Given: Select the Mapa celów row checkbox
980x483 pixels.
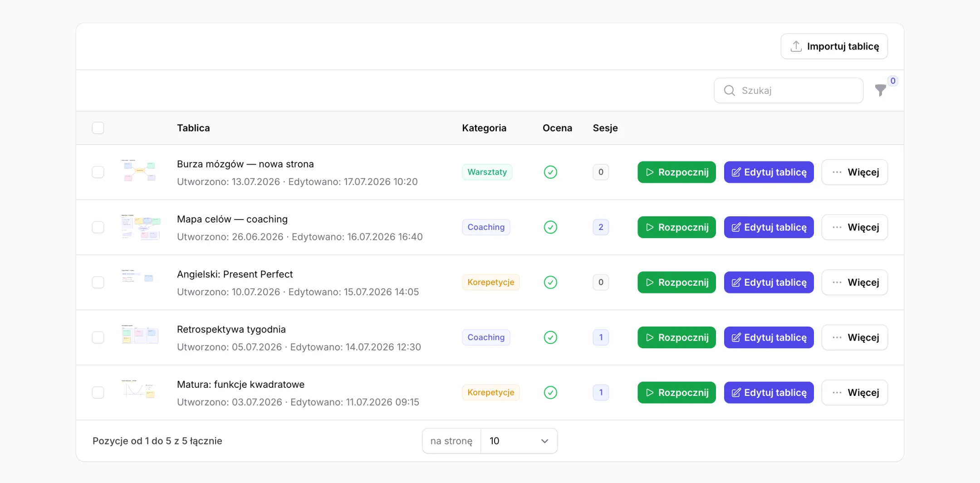Looking at the screenshot, I should click(x=98, y=227).
